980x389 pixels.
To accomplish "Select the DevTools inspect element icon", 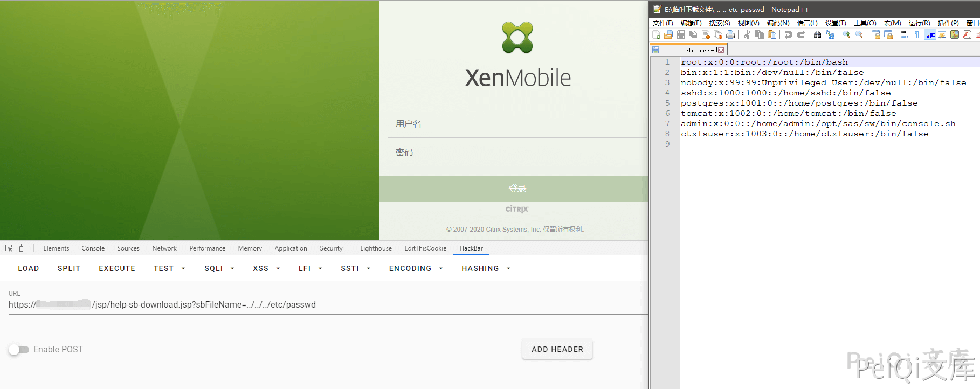I will point(9,248).
